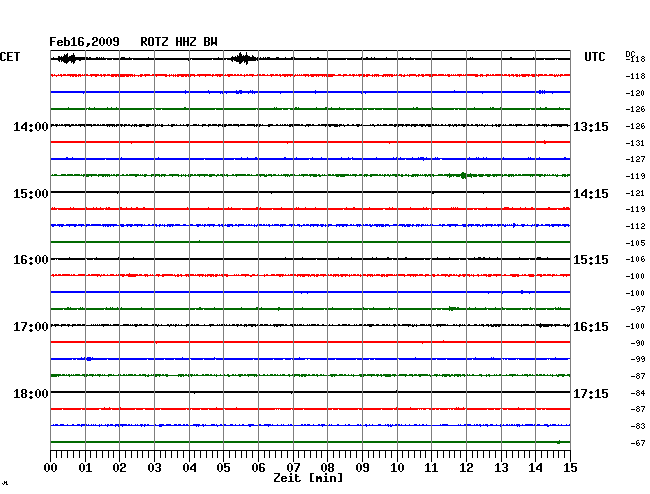Select the 14:00 CET time label
Viewport: 650px width, 494px height.
[31, 126]
